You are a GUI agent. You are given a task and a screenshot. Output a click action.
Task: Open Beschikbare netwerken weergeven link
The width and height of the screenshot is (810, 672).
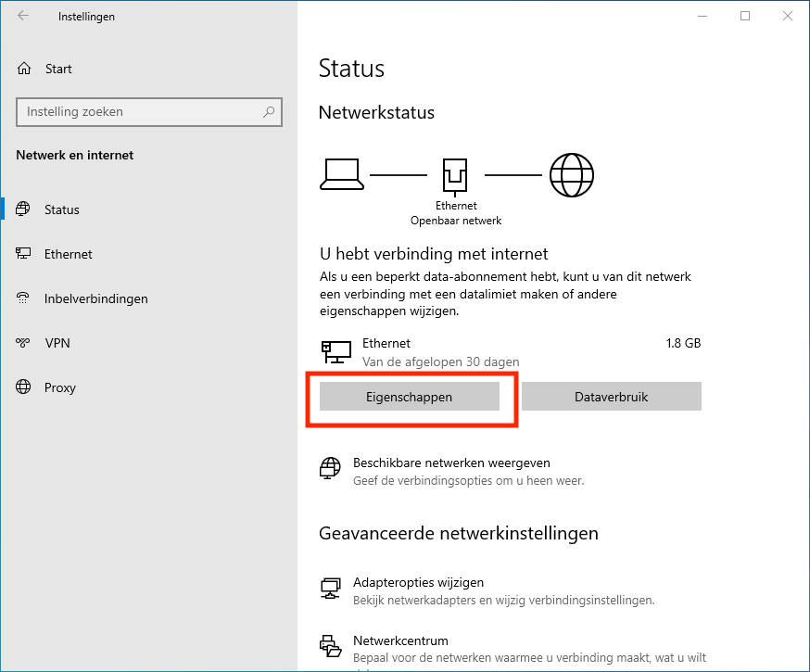click(451, 463)
